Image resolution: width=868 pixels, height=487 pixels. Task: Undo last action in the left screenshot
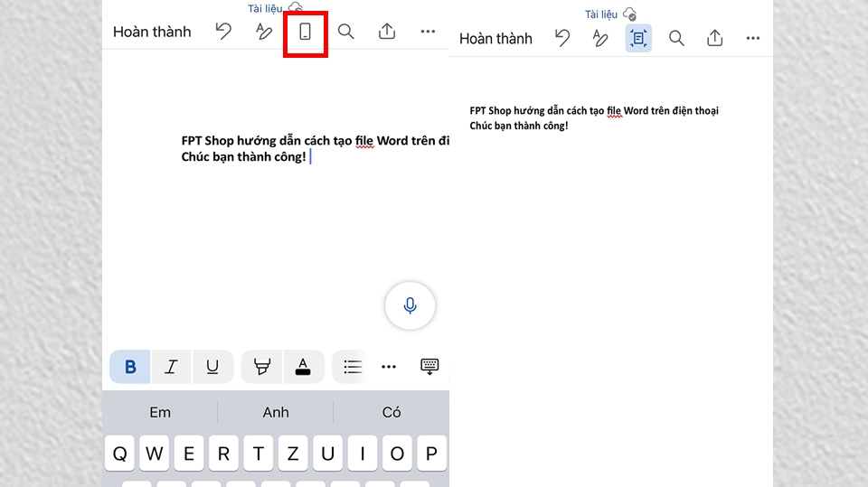[223, 32]
